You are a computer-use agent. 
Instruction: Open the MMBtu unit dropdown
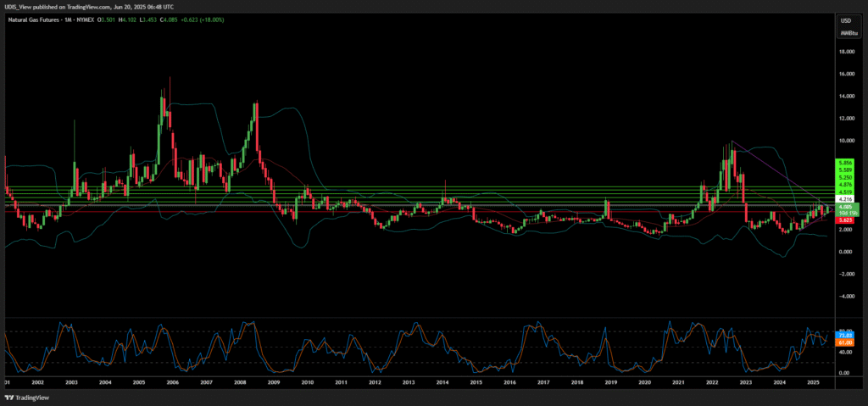click(x=845, y=33)
